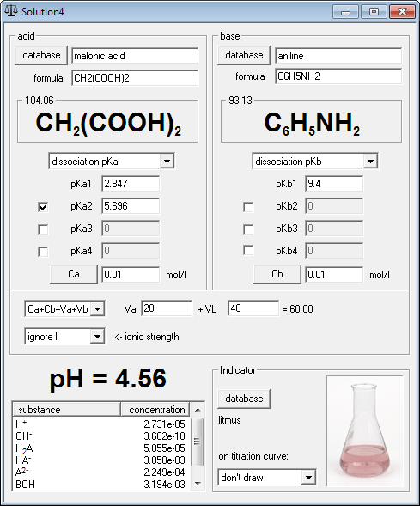Open the ignore I ionic strength dropdown

tap(97, 337)
